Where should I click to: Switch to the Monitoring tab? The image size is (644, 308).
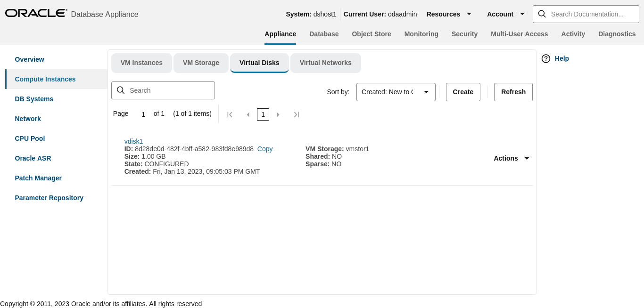tap(421, 33)
